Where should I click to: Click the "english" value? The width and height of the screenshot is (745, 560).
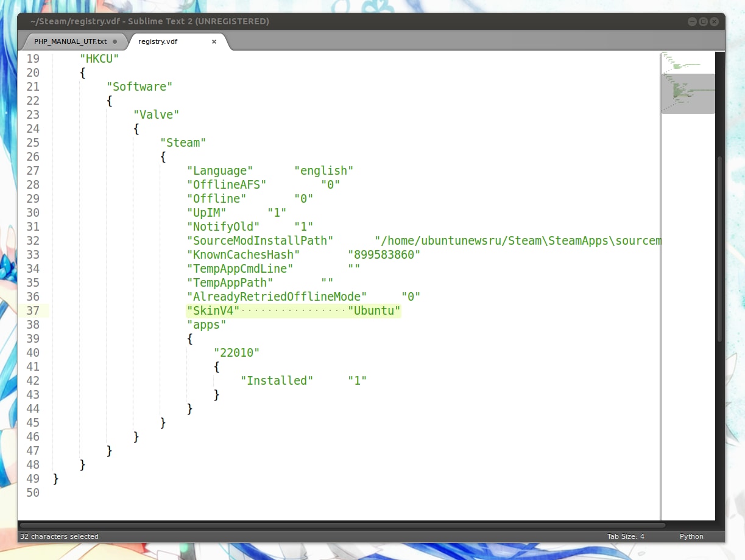323,170
